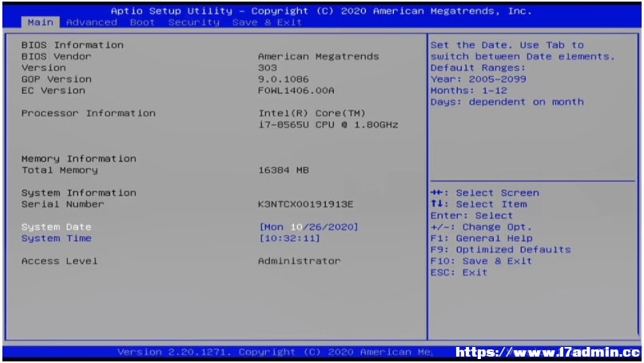
Task: Open the Boot tab
Action: 142,22
